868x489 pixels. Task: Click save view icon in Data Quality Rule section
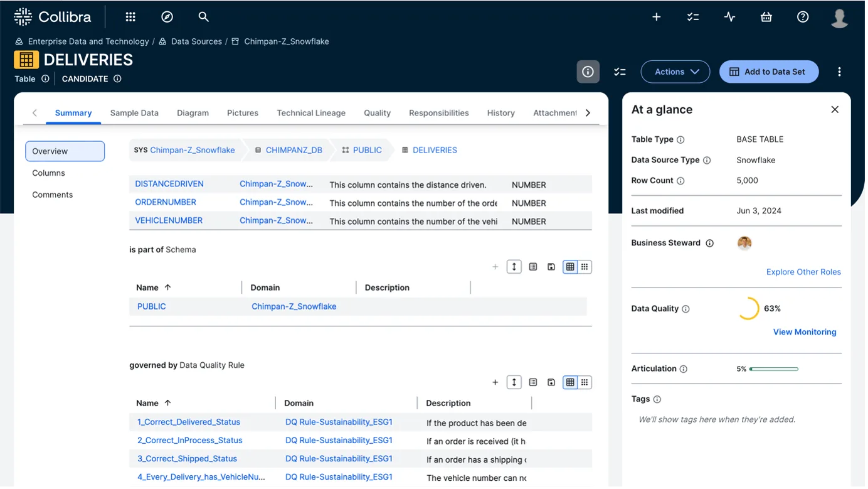coord(551,382)
